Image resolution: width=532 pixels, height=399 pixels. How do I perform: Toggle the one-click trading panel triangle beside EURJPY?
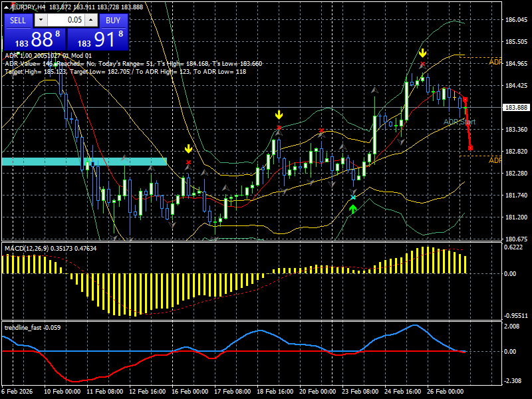click(x=7, y=7)
